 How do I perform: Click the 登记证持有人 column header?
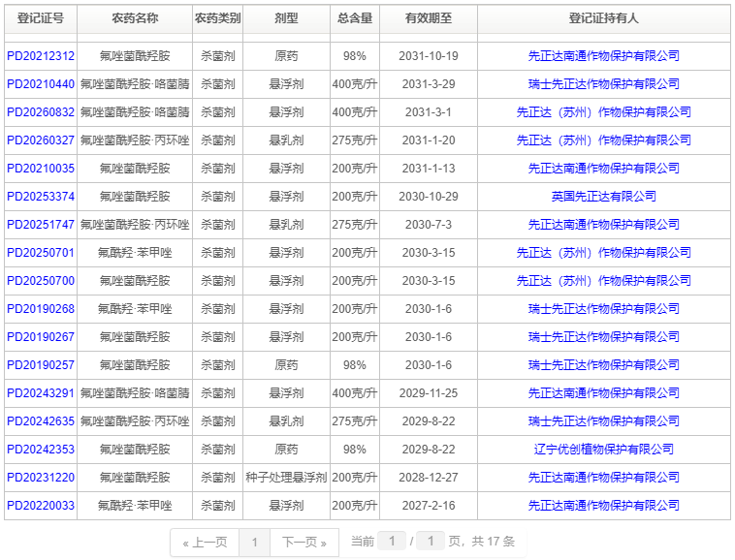point(604,18)
